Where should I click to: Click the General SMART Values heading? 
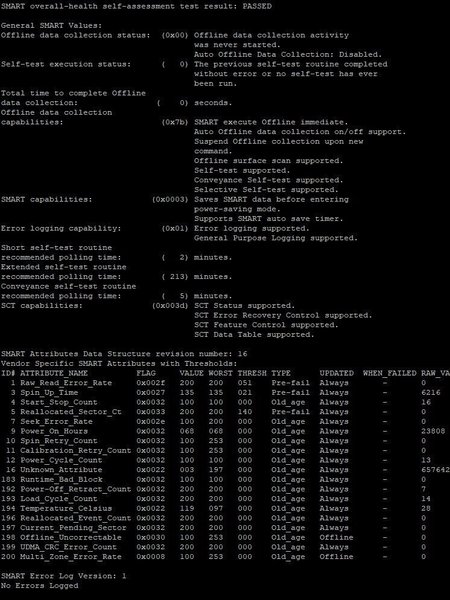click(x=52, y=26)
